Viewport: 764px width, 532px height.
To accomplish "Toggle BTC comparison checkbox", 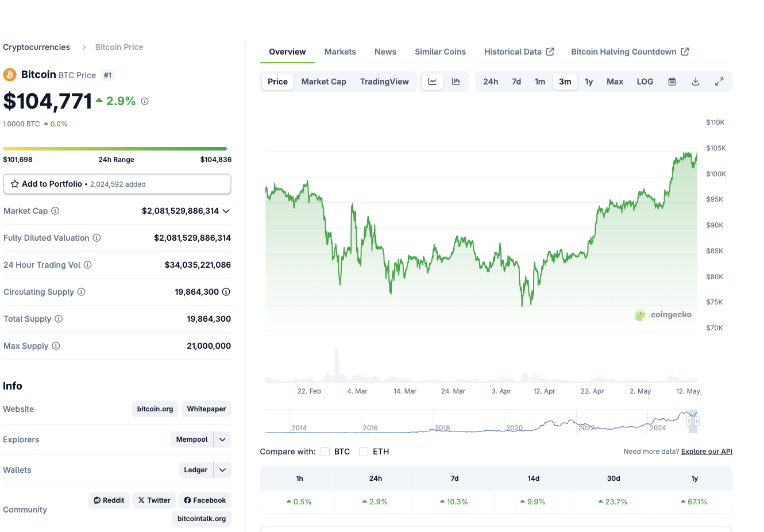I will tap(325, 452).
